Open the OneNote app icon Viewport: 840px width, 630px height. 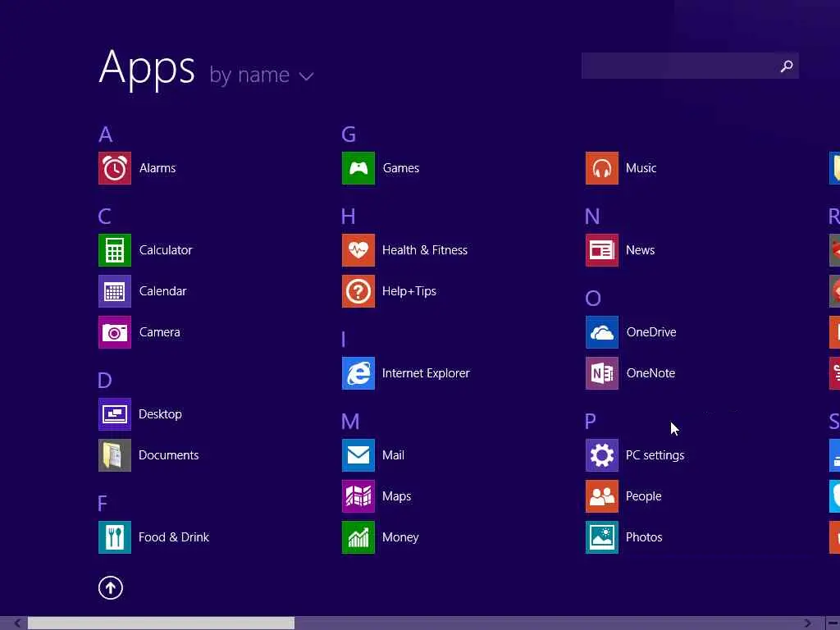(602, 373)
